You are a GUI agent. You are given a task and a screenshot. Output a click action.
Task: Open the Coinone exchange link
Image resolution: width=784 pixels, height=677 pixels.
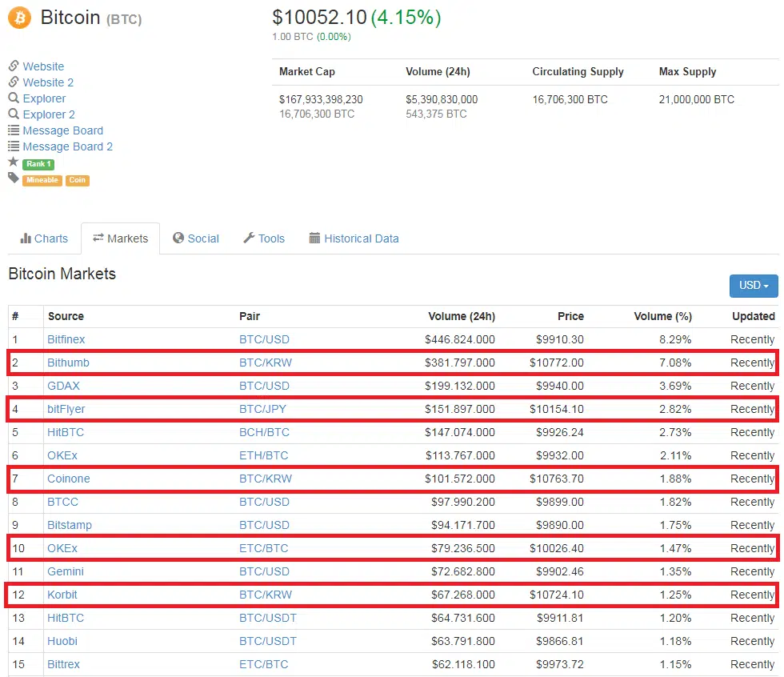(x=69, y=479)
